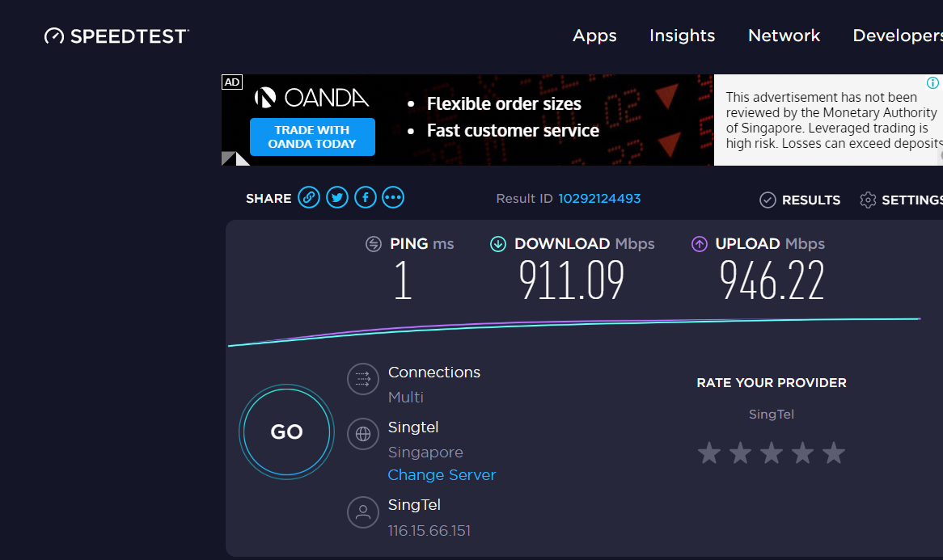Click Trade With OANDA Today button

coord(312,137)
